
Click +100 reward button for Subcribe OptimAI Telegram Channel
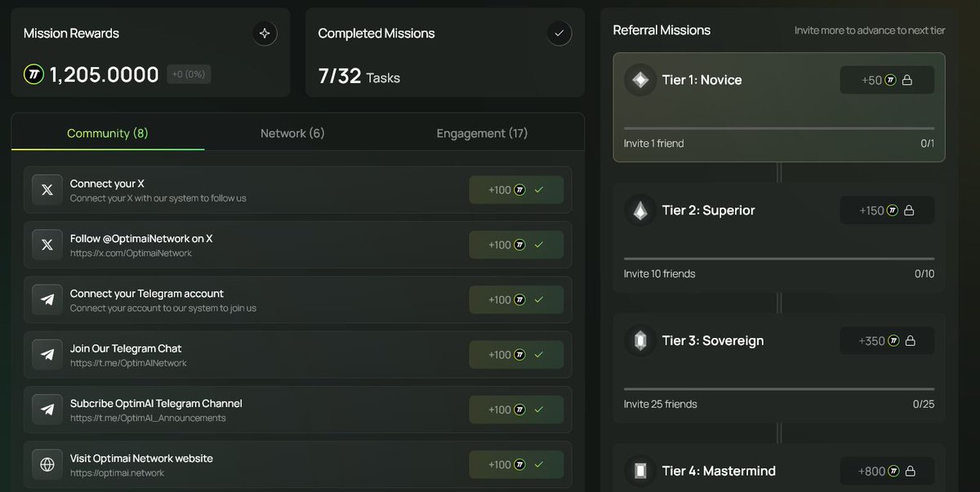[x=516, y=410]
